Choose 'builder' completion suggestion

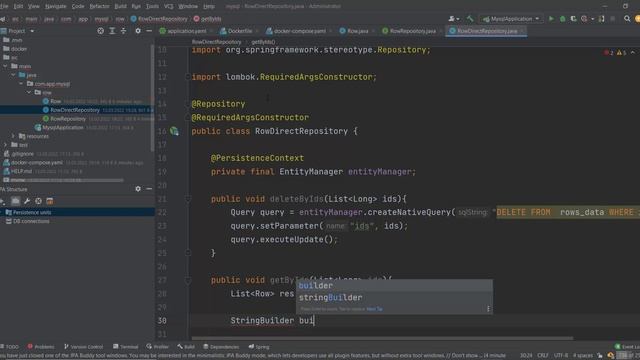click(394, 285)
